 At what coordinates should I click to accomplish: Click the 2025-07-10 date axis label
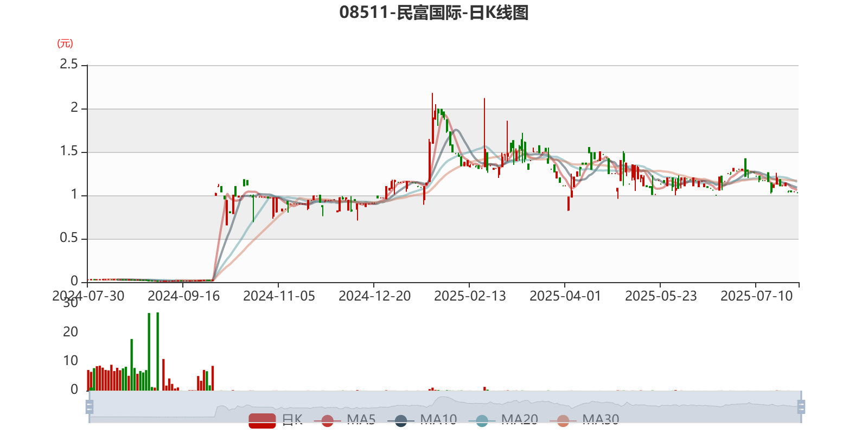coord(757,296)
